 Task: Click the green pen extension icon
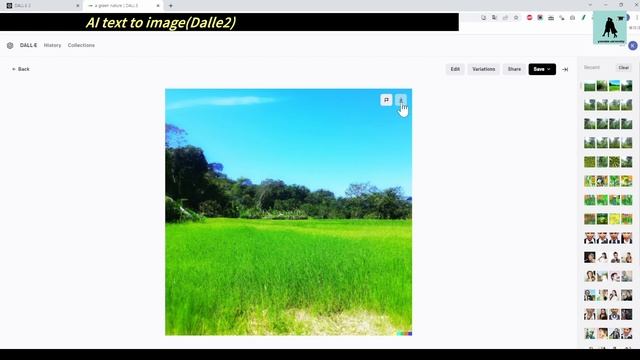click(x=583, y=18)
